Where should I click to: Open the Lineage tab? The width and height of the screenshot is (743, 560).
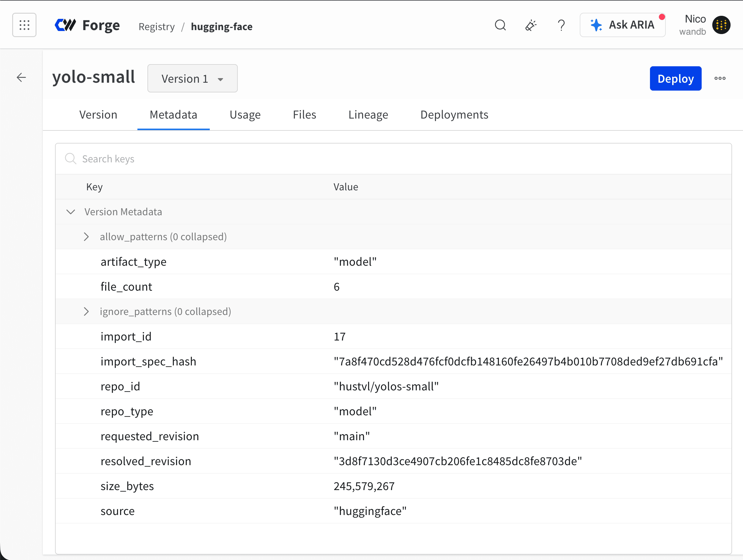coord(368,115)
